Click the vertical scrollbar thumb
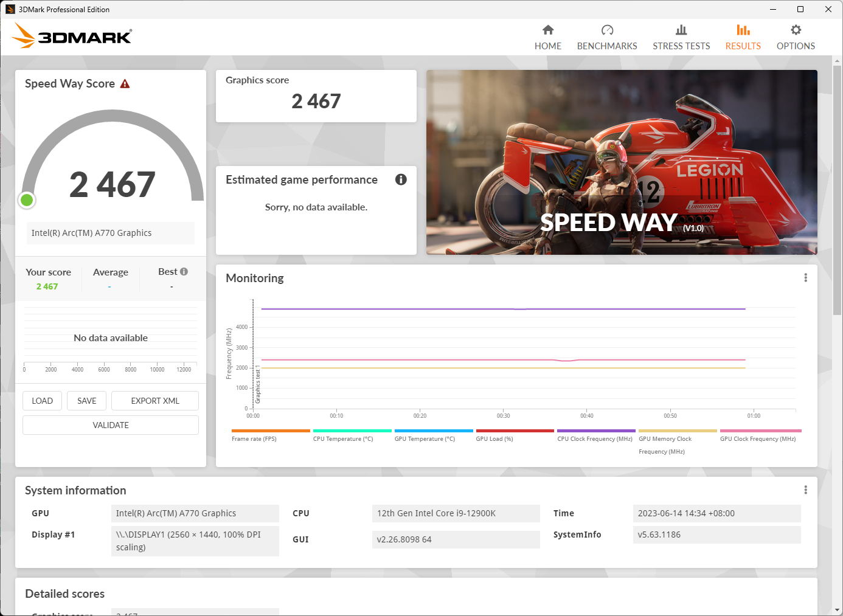 (x=837, y=189)
